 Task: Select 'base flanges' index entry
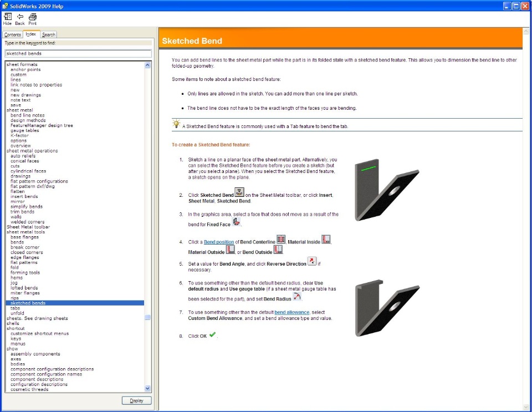coord(24,237)
